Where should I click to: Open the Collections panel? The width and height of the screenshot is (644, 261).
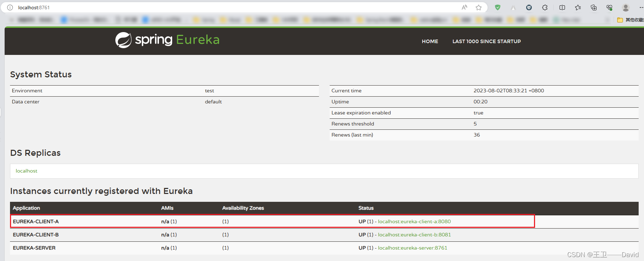point(594,7)
